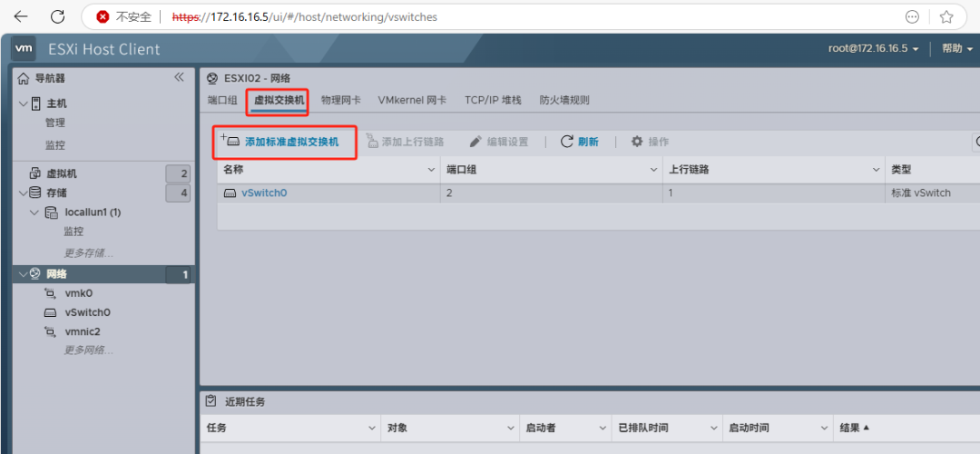Collapse the 主机 tree node
Viewport: 980px width, 454px height.
[23, 104]
